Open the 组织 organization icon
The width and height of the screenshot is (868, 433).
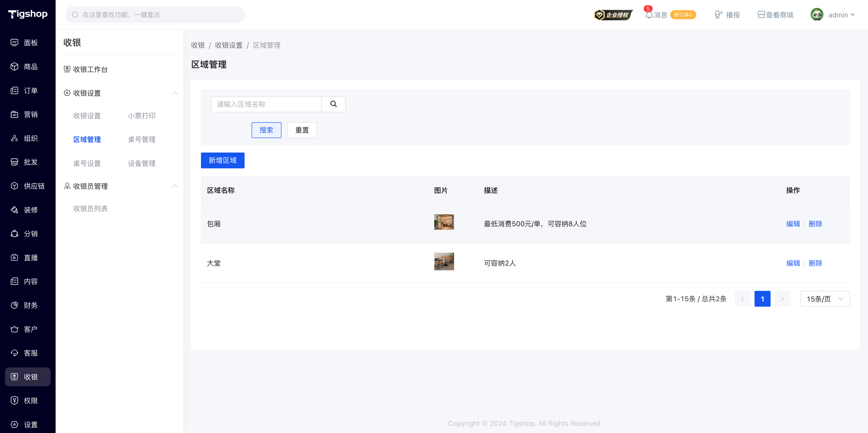[x=14, y=138]
